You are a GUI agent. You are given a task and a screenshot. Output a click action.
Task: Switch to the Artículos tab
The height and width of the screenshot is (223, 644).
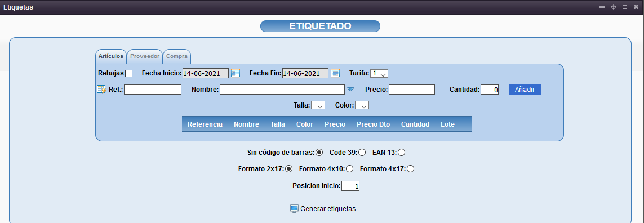(111, 56)
